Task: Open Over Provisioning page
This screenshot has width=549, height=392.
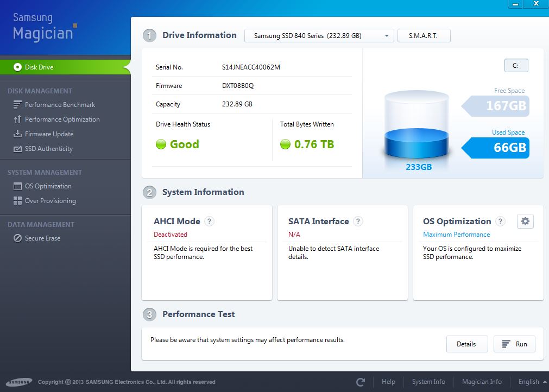Action: [x=50, y=201]
